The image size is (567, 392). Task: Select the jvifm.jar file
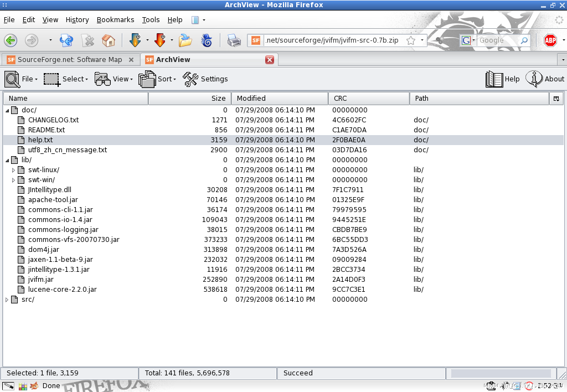tap(41, 280)
